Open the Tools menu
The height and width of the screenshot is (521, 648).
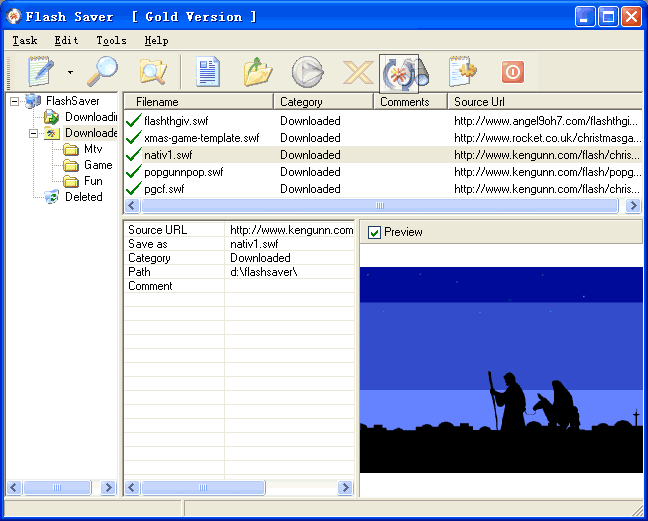pos(111,40)
